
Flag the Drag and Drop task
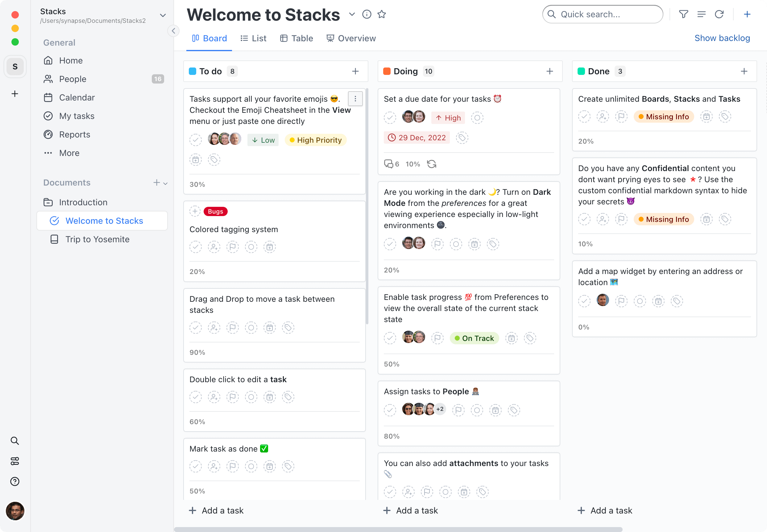coord(233,328)
